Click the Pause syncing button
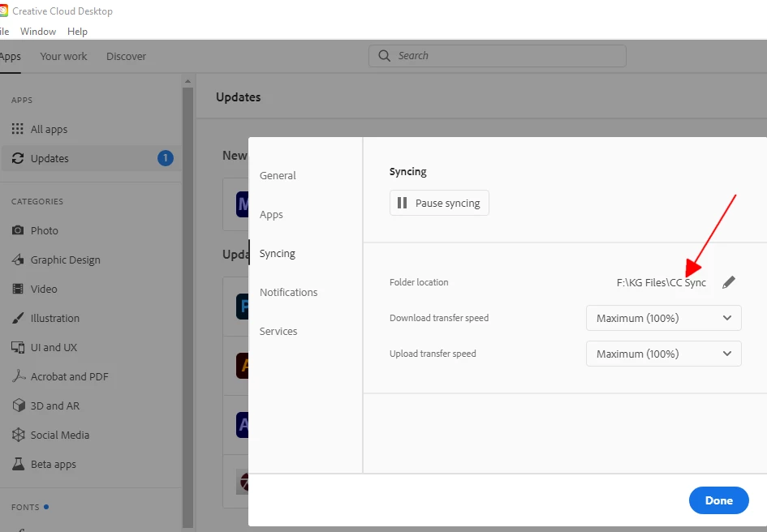This screenshot has width=767, height=532. point(439,203)
